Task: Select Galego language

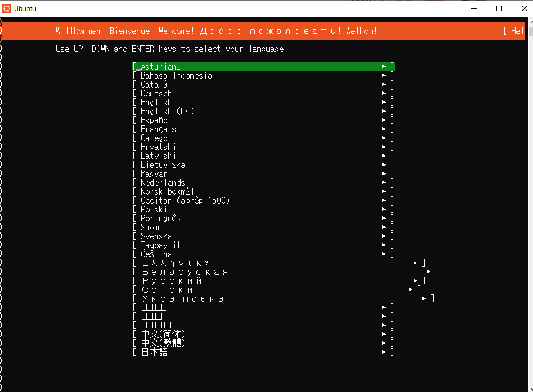Action: 263,138
